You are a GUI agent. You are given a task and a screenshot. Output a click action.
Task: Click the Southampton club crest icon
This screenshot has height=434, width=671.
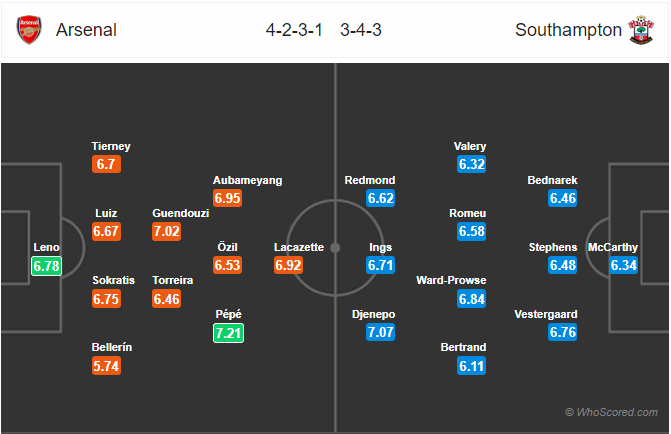tap(641, 30)
